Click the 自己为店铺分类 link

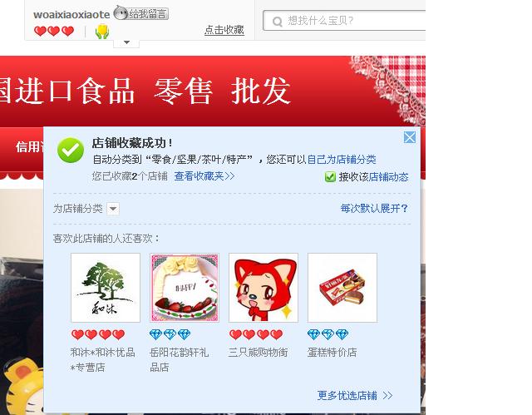click(342, 160)
